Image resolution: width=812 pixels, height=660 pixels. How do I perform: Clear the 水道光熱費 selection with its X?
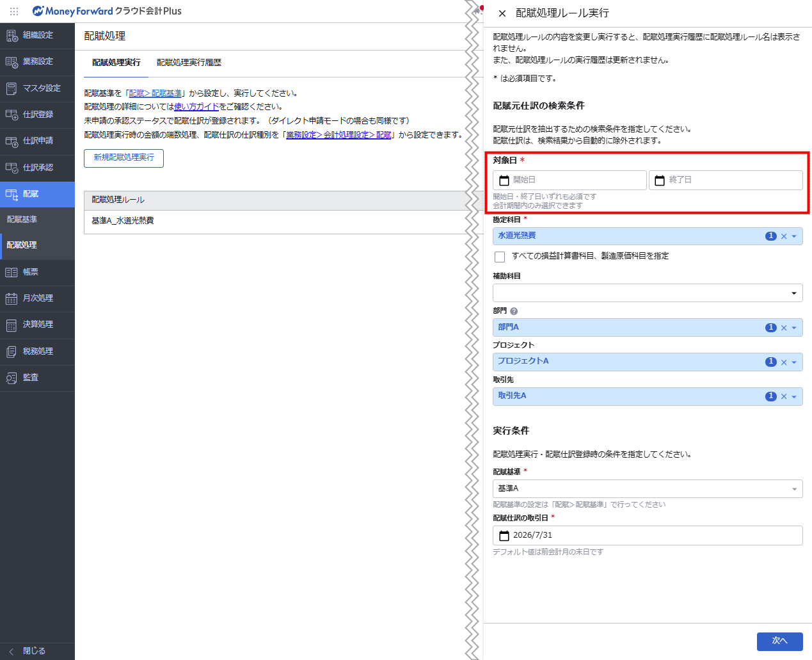point(784,236)
